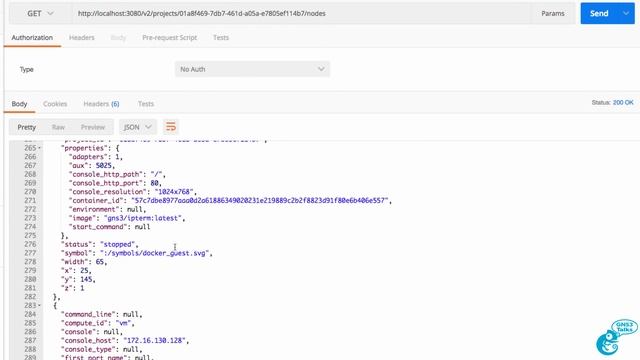
Task: Switch to Raw view mode
Action: click(58, 127)
